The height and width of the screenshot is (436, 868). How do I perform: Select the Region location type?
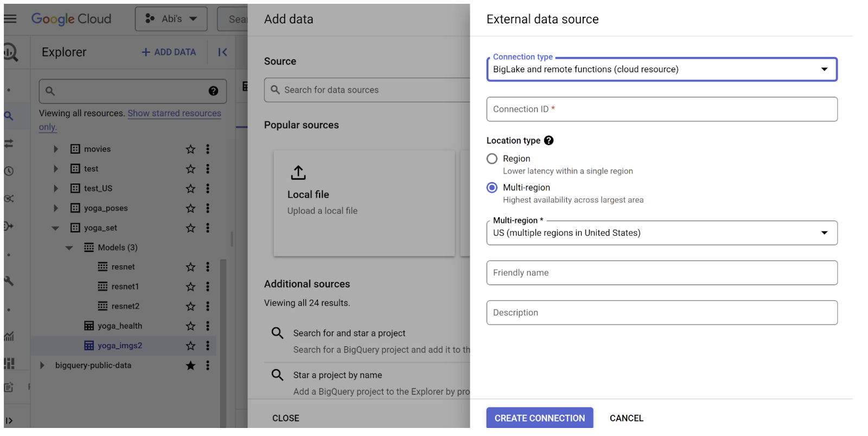tap(492, 159)
